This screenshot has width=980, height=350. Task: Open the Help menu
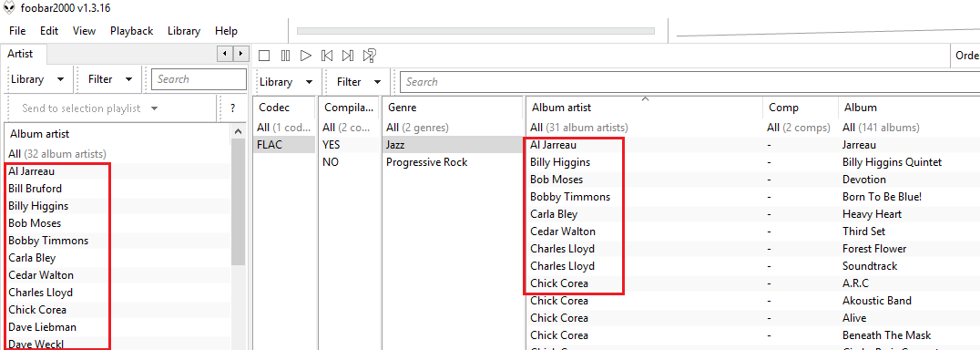coord(226,31)
